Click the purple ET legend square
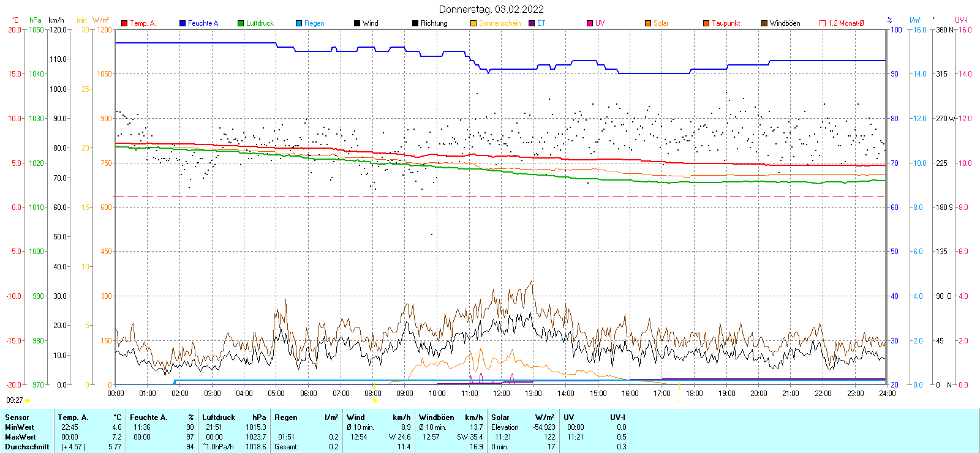This screenshot has height=453, width=980. [x=532, y=23]
